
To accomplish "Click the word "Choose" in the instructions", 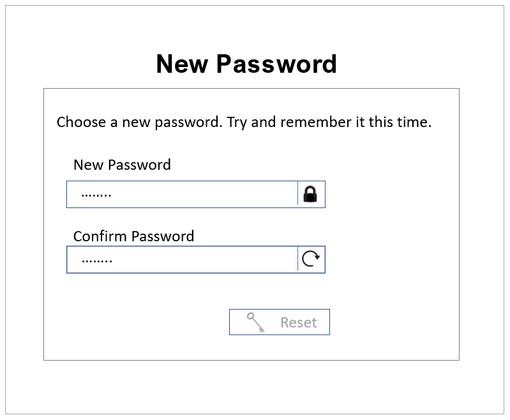I will tap(81, 122).
